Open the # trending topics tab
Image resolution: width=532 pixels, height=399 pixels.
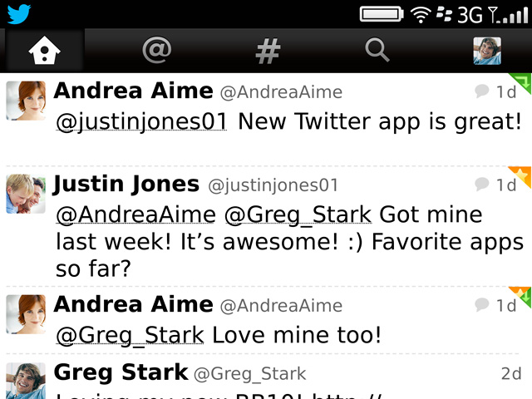pyautogui.click(x=268, y=51)
